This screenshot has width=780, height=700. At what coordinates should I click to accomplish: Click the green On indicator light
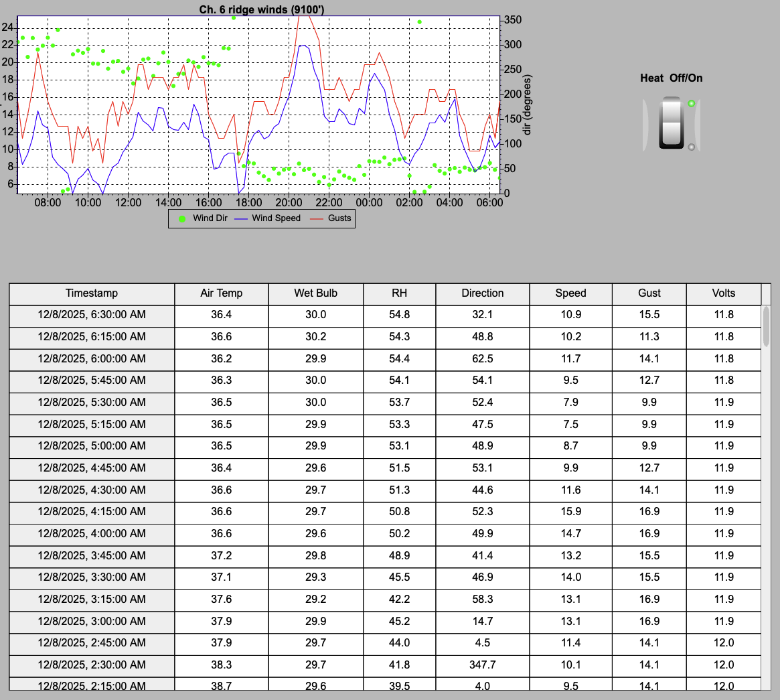pos(691,104)
